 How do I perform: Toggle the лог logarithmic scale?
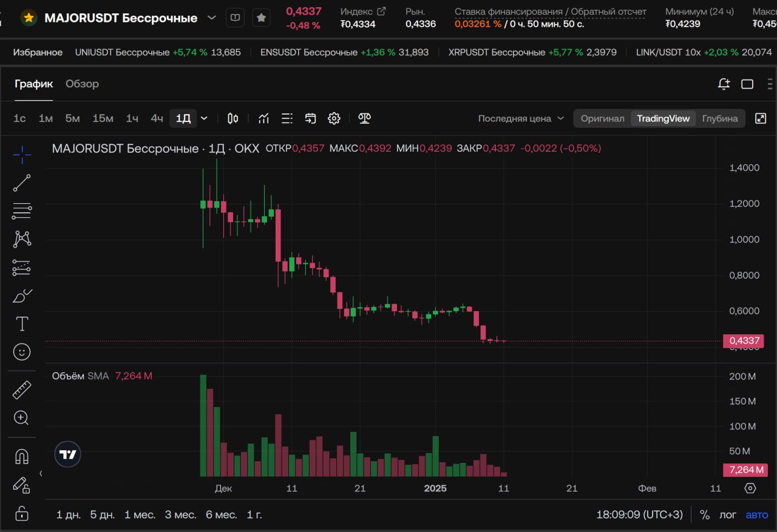click(x=728, y=514)
